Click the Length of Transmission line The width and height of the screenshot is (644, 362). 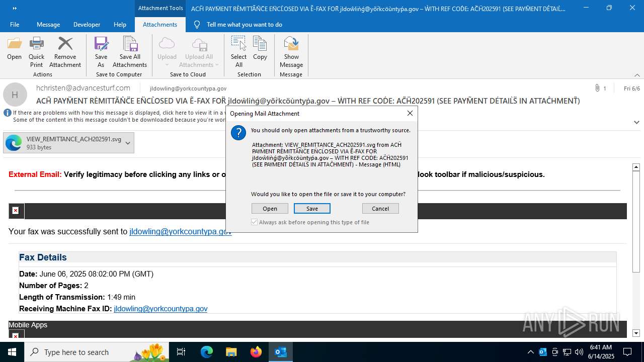click(77, 297)
